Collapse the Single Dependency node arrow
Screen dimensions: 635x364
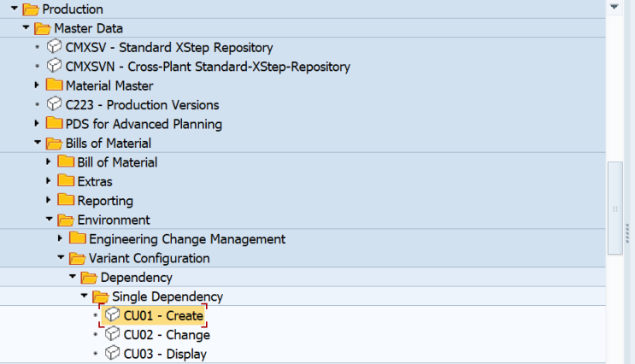click(x=85, y=296)
